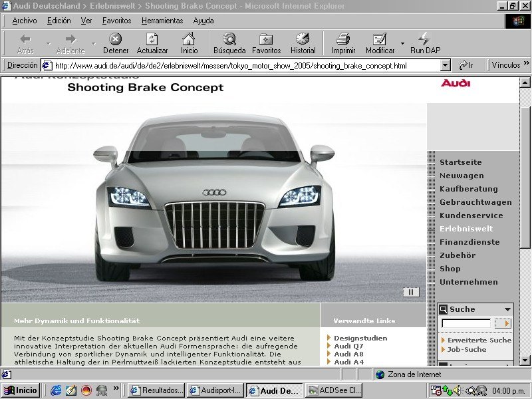Open the Adelante history dropdown arrow
This screenshot has height=399, width=532.
94,44
